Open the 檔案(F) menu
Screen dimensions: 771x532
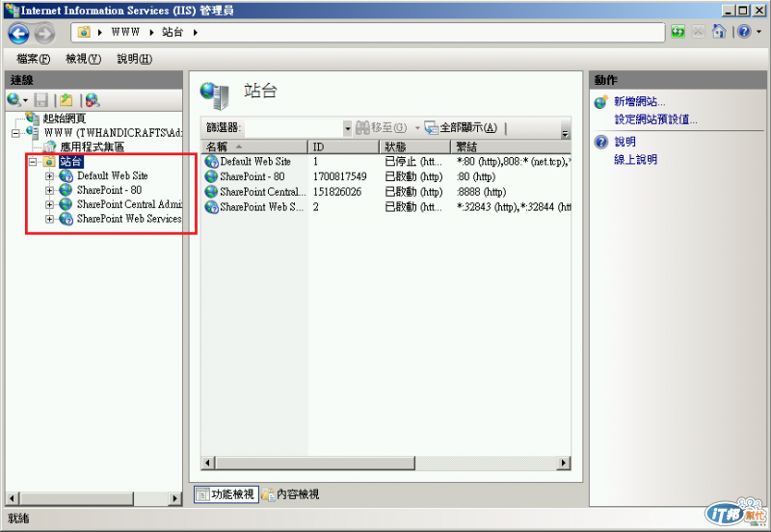33,59
